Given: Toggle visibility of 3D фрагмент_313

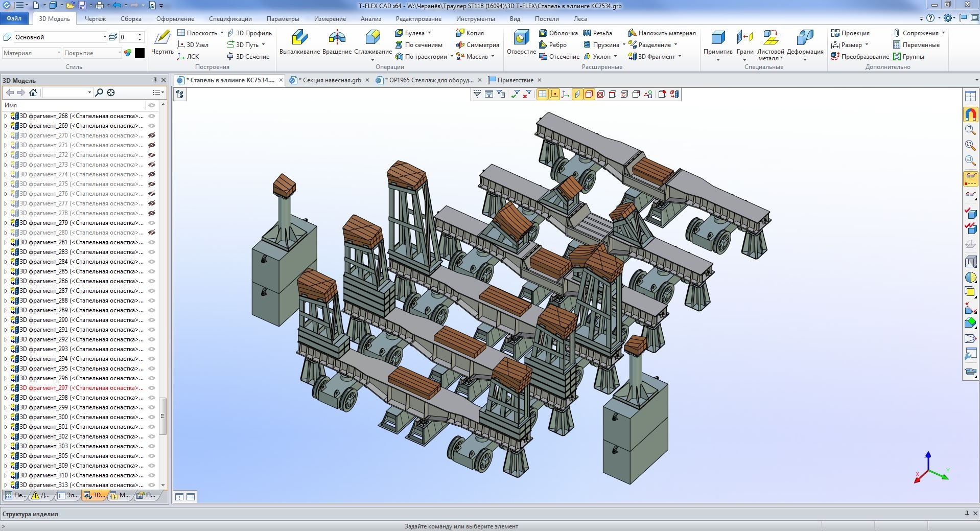Looking at the screenshot, I should tap(152, 485).
